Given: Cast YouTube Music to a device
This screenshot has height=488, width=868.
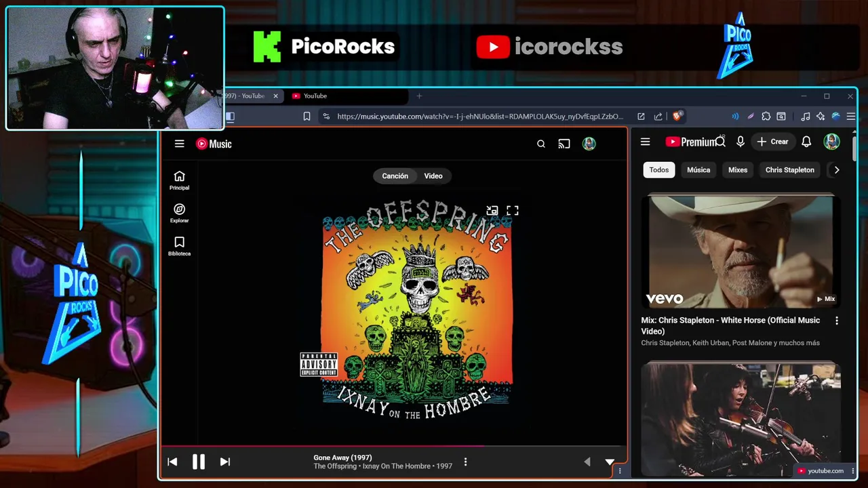Looking at the screenshot, I should point(564,144).
